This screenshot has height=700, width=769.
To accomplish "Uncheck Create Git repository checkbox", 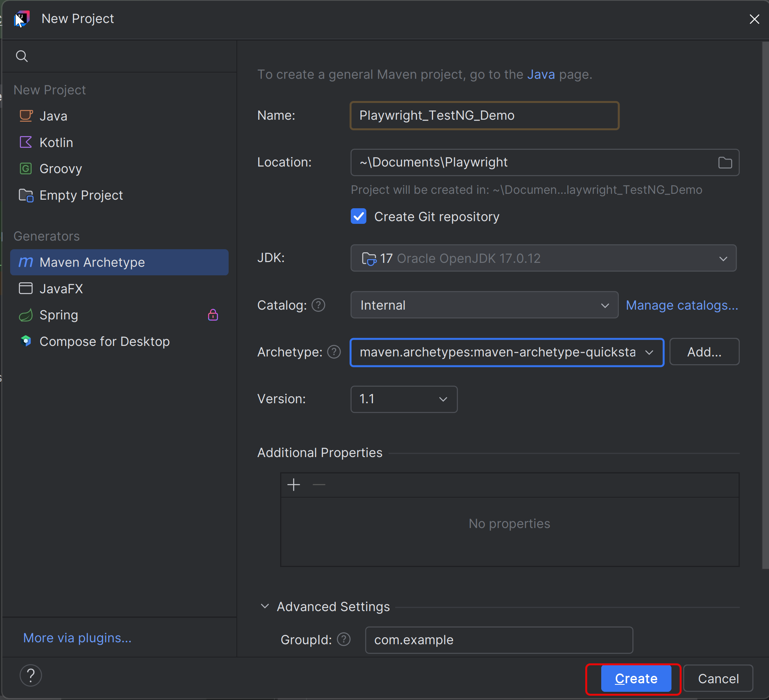I will pos(358,216).
